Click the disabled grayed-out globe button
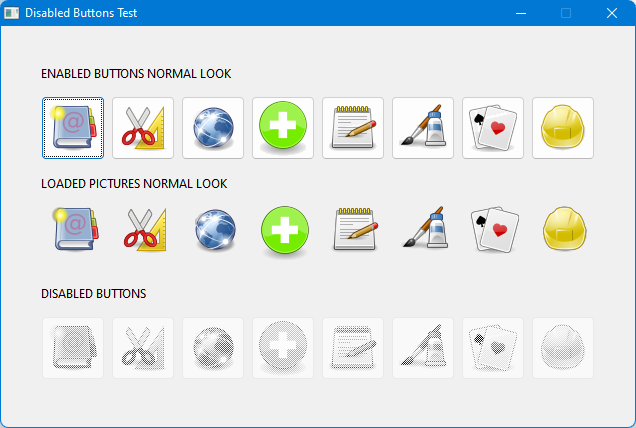This screenshot has height=428, width=636. (x=213, y=348)
